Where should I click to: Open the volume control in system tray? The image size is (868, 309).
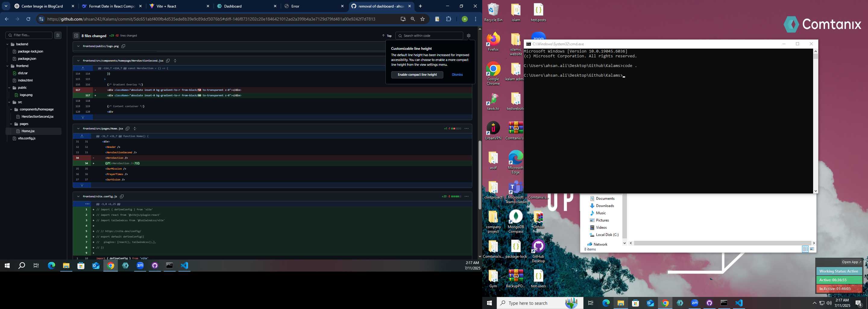coord(829,303)
